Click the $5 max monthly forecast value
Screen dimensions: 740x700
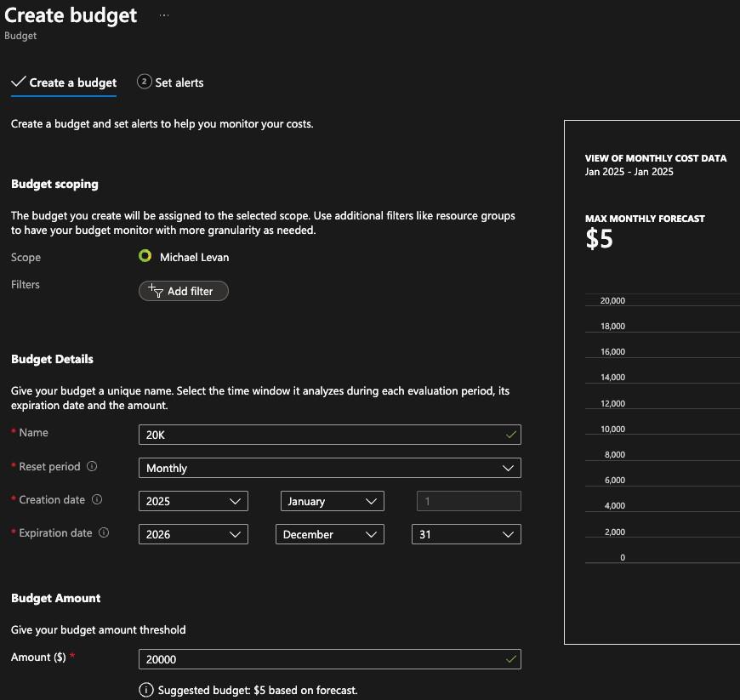click(599, 238)
